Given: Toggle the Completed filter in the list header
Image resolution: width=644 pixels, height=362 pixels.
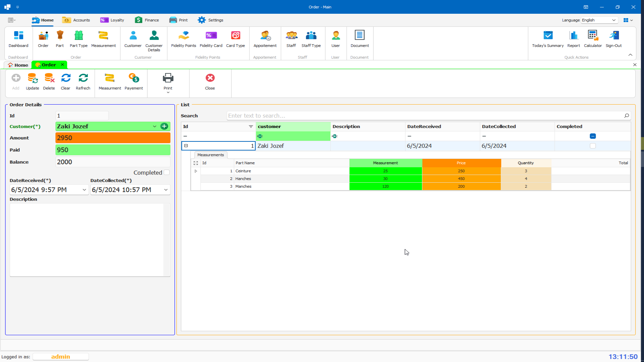Looking at the screenshot, I should 593,136.
